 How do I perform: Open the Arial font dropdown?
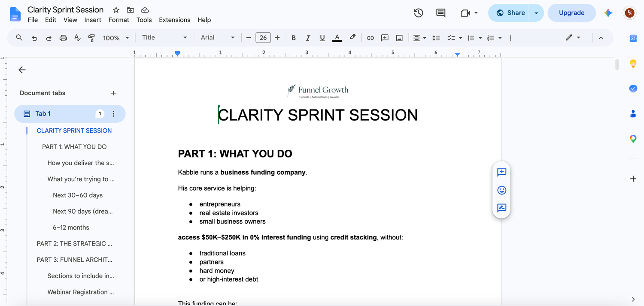[x=218, y=38]
